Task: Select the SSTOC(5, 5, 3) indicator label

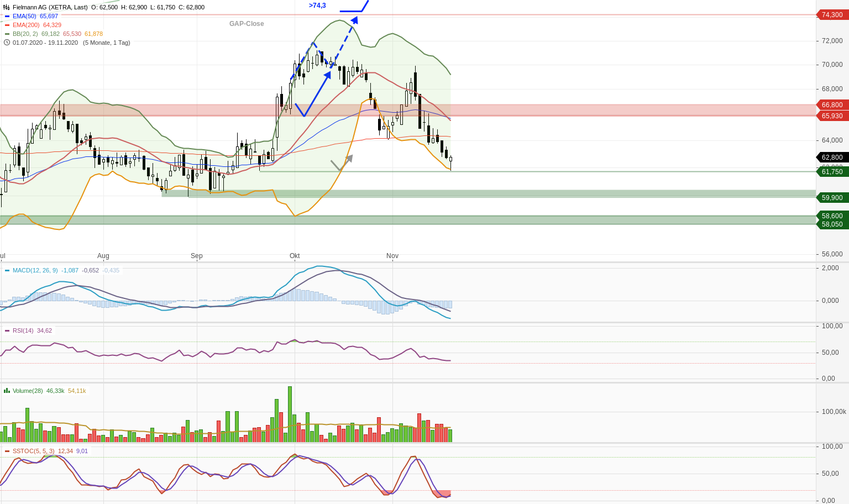Action: tap(33, 451)
